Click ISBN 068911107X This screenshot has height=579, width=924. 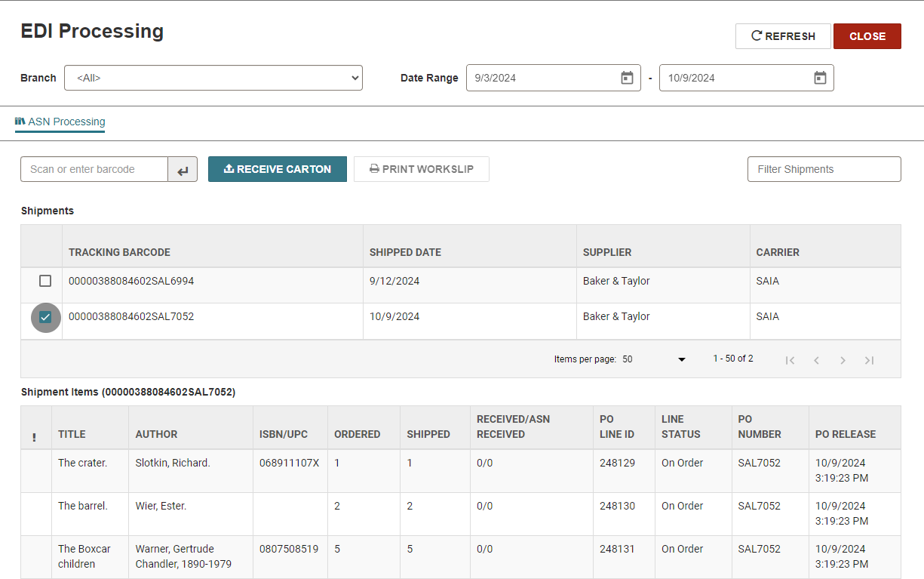(290, 463)
